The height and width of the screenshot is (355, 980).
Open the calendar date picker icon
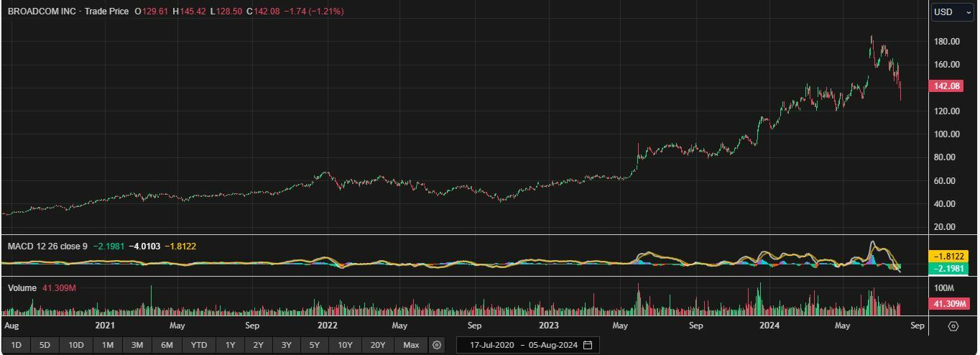tap(588, 345)
